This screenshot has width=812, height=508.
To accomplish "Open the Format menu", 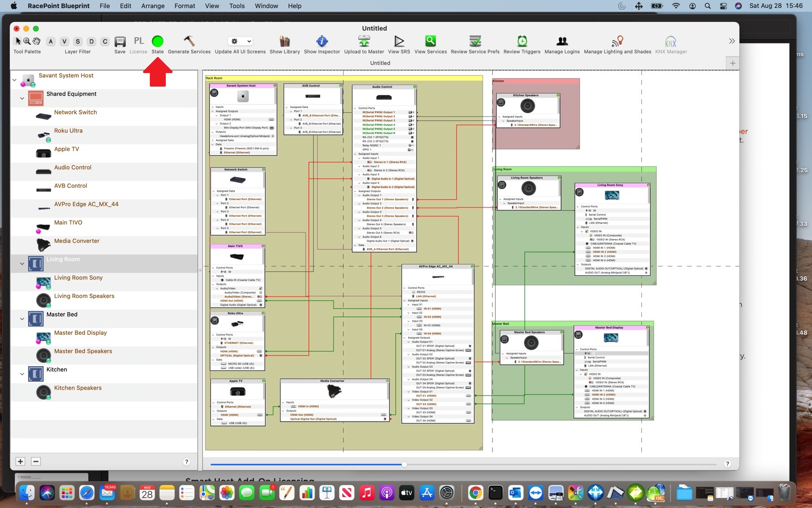I will click(x=185, y=6).
